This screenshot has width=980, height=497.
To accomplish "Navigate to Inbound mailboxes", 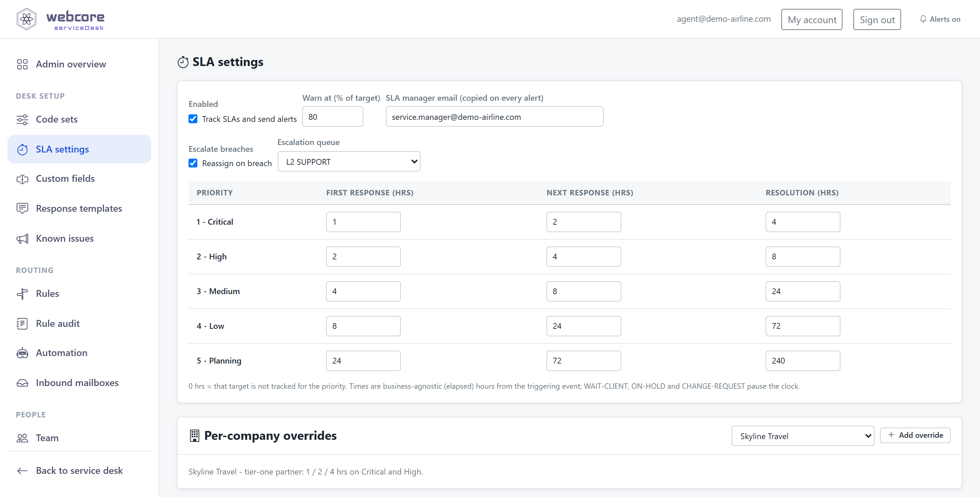I will (x=79, y=383).
